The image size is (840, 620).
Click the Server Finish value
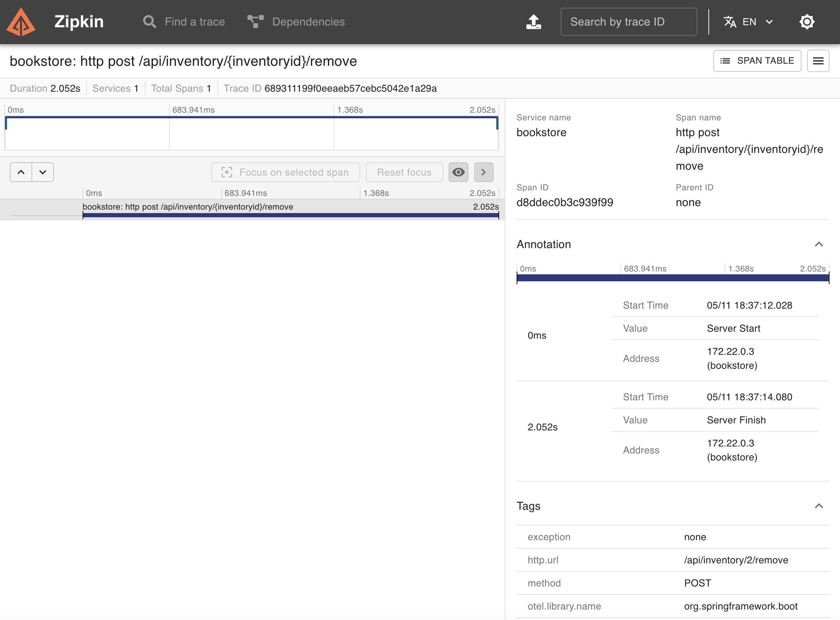coord(736,420)
